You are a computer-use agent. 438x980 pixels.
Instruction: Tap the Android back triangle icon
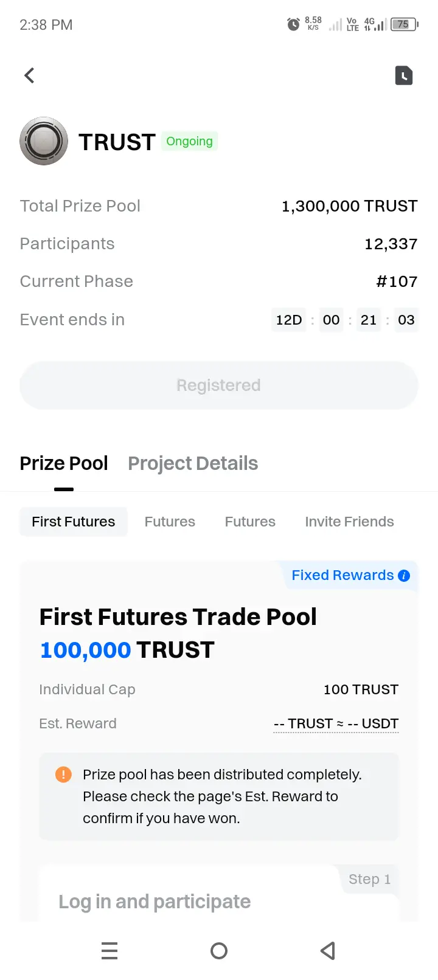click(x=328, y=951)
